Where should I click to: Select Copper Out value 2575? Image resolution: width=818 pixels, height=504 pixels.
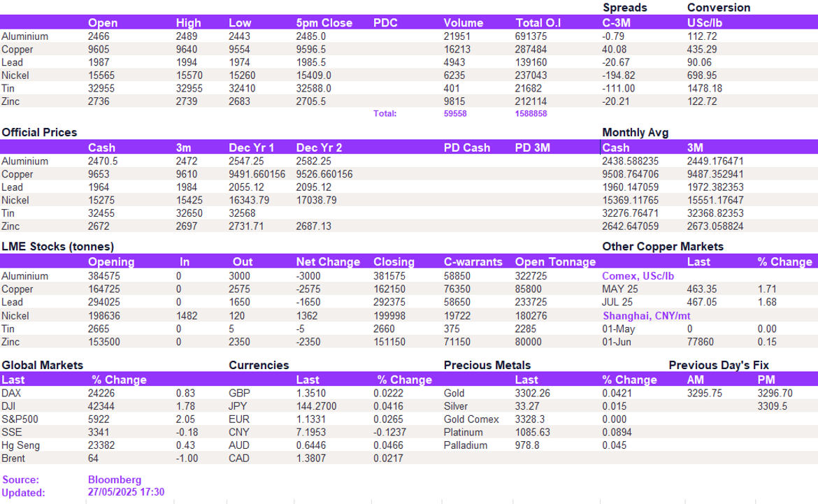click(x=239, y=289)
